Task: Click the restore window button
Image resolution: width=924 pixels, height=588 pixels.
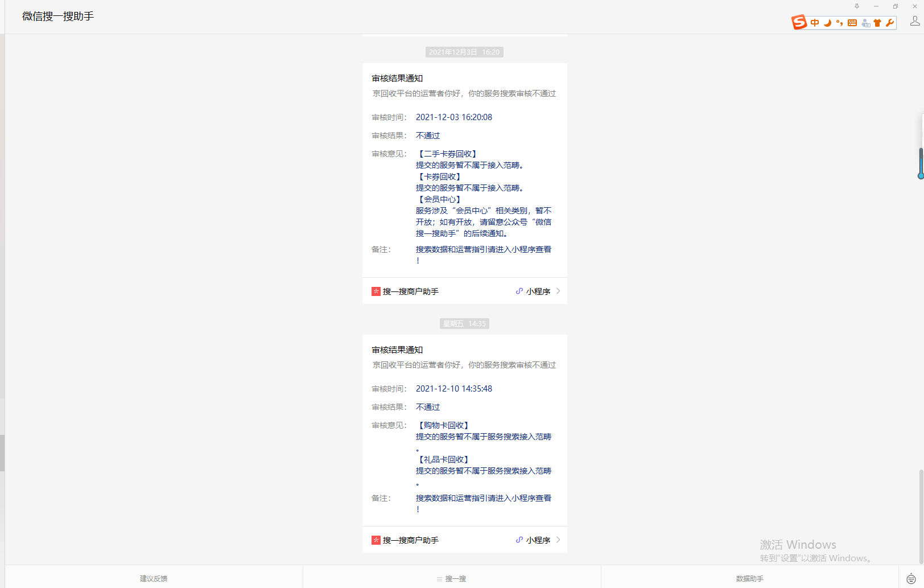Action: coord(896,6)
